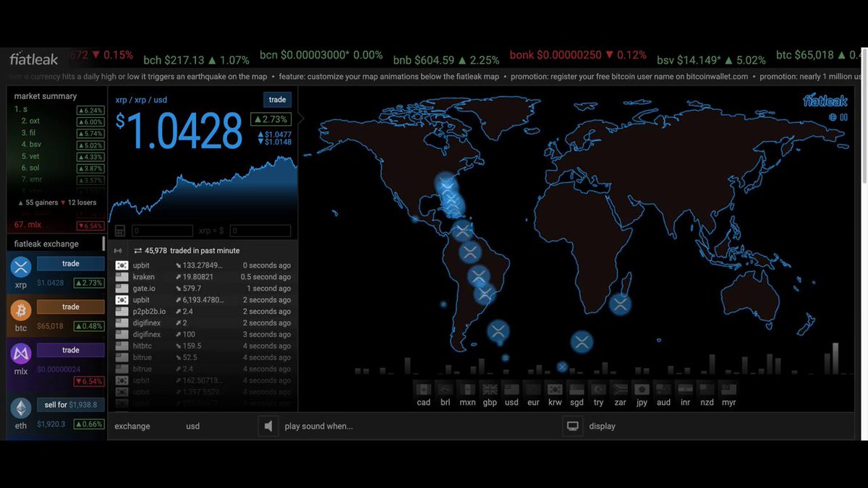The image size is (868, 488).
Task: Select the Ethereum coin icon in fiatleak exchange
Action: 20,408
